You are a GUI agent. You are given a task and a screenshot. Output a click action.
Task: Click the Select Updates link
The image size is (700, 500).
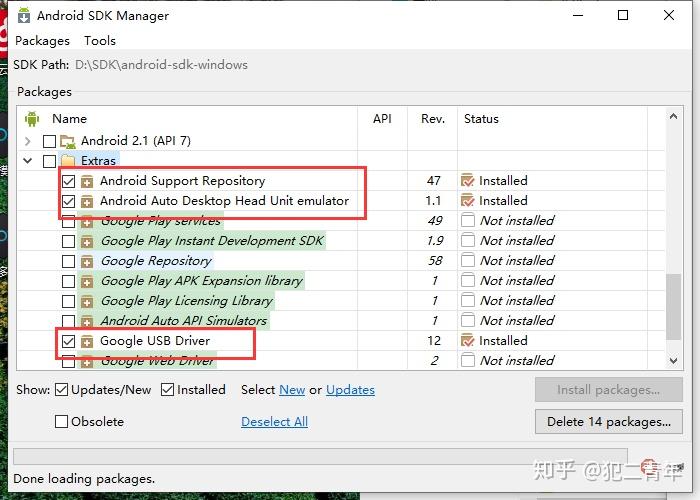tap(350, 390)
